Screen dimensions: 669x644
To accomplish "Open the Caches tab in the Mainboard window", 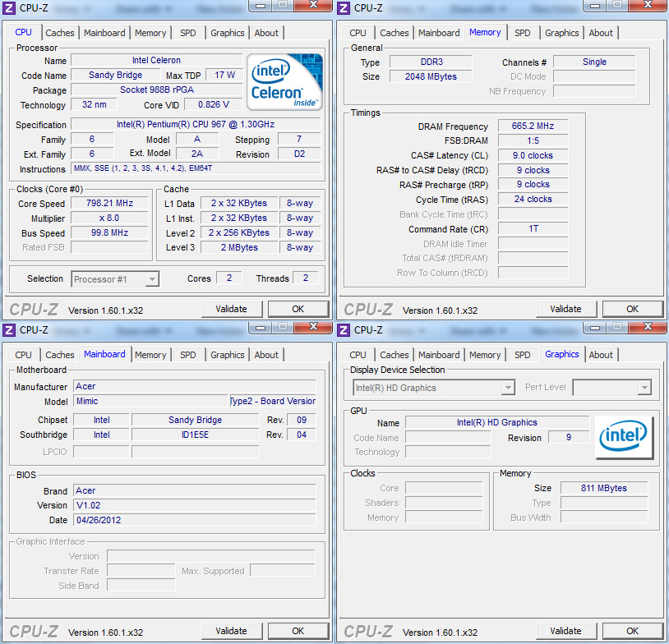I will (x=60, y=355).
